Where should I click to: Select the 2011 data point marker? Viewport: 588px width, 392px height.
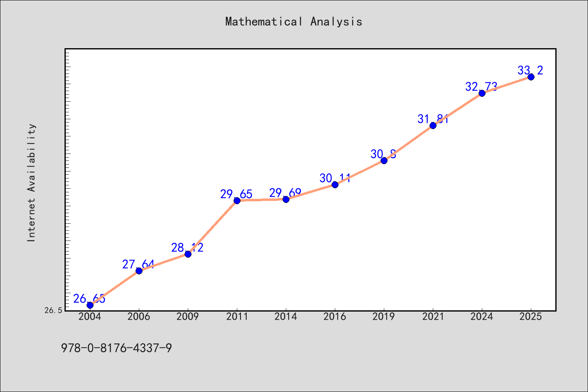(x=237, y=200)
